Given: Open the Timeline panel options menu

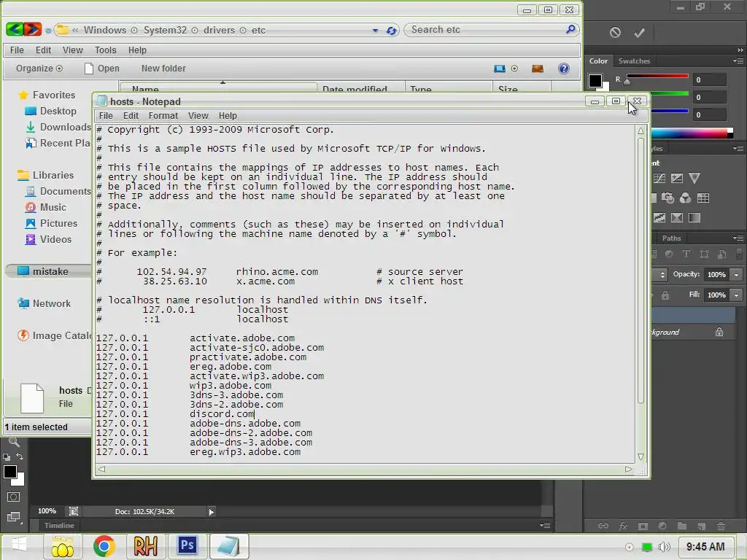Looking at the screenshot, I should 545,525.
